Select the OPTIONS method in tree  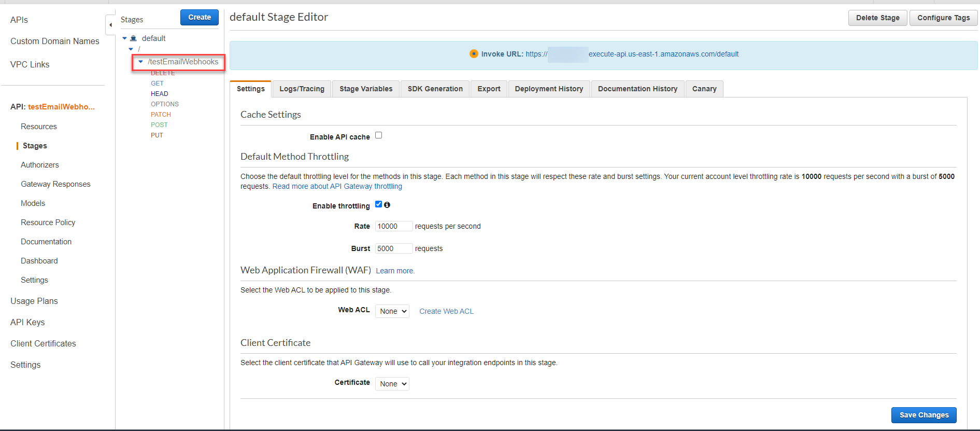165,104
